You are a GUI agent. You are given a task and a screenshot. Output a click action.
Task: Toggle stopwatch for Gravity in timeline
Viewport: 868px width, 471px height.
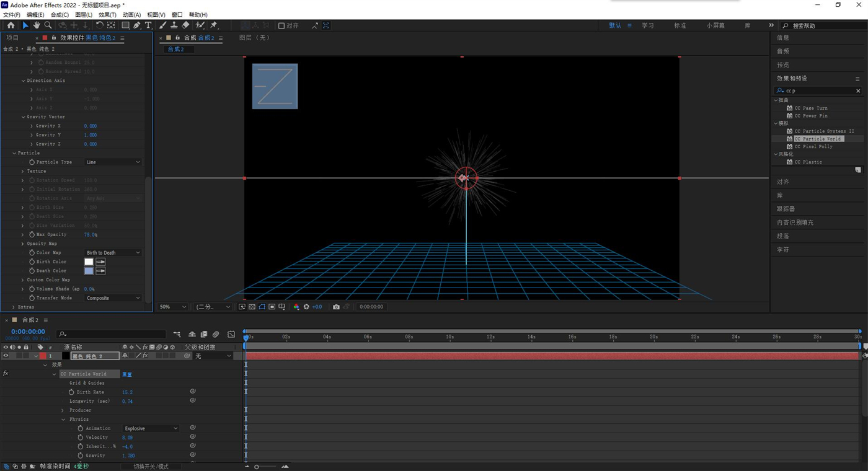pyautogui.click(x=81, y=456)
